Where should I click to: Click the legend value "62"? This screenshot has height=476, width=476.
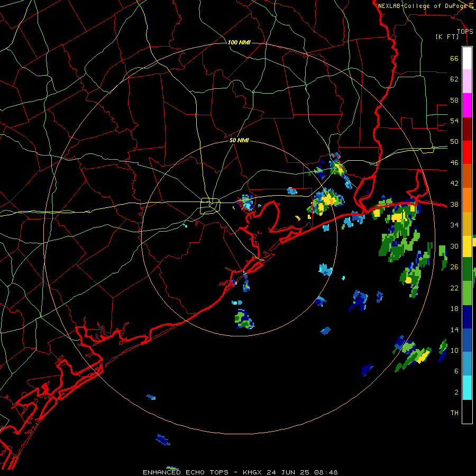pyautogui.click(x=454, y=79)
